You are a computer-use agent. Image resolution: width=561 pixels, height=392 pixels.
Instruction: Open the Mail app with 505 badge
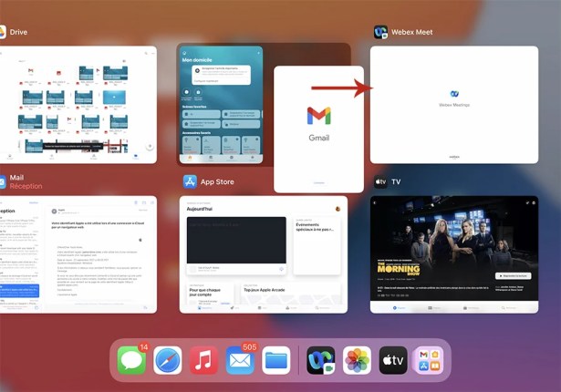pyautogui.click(x=240, y=360)
